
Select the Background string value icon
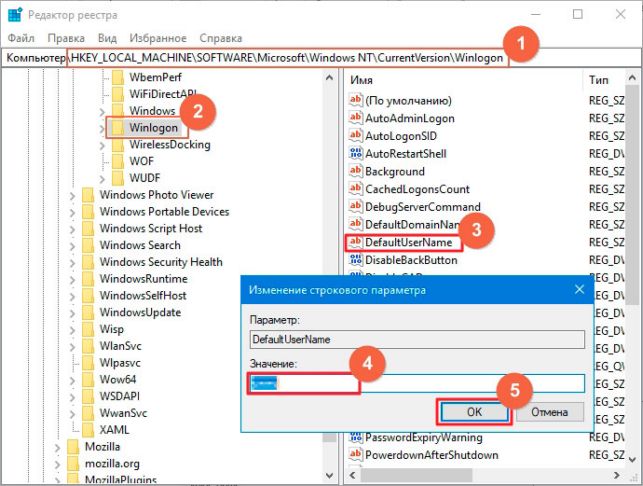(x=356, y=171)
